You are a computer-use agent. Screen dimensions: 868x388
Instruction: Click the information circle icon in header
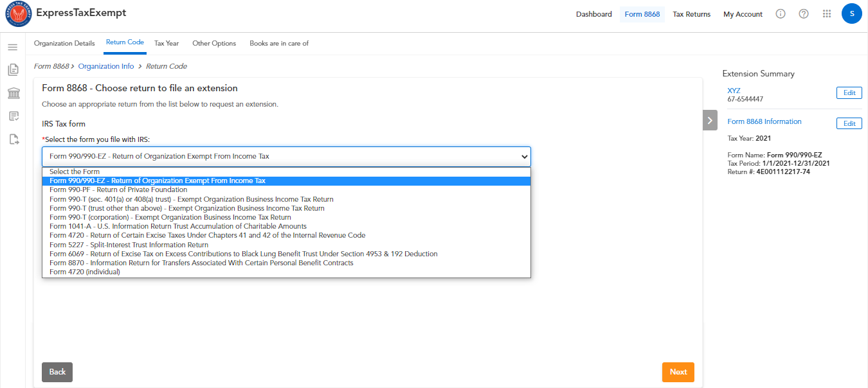click(x=781, y=13)
